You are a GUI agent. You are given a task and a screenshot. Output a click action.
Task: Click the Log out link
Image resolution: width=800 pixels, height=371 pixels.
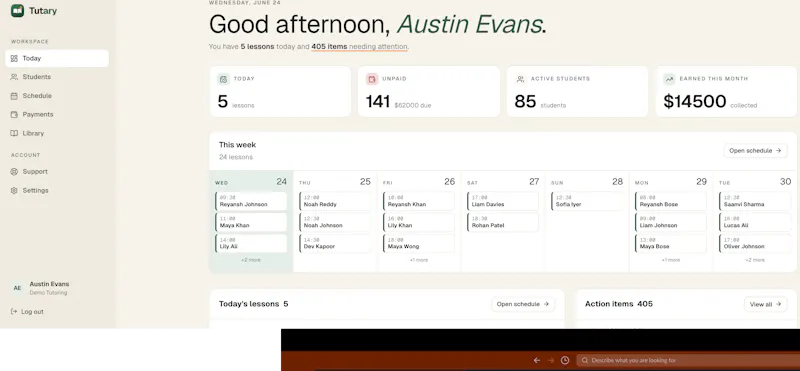tap(28, 311)
